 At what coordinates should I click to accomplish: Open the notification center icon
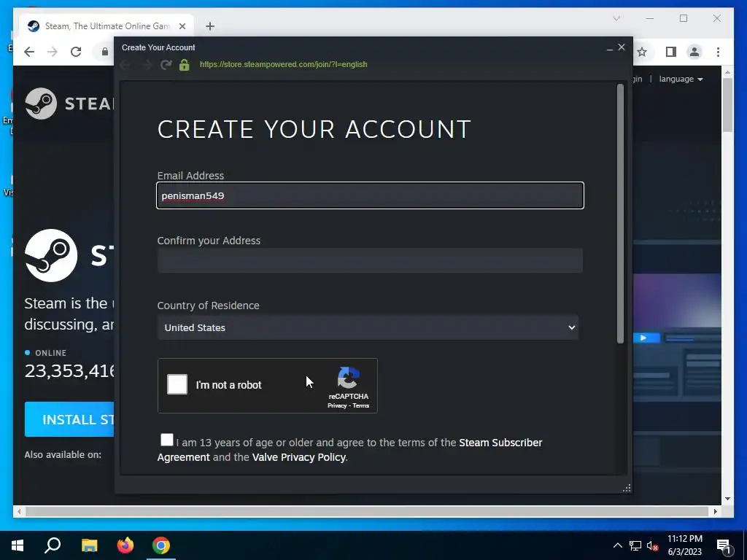tap(724, 545)
